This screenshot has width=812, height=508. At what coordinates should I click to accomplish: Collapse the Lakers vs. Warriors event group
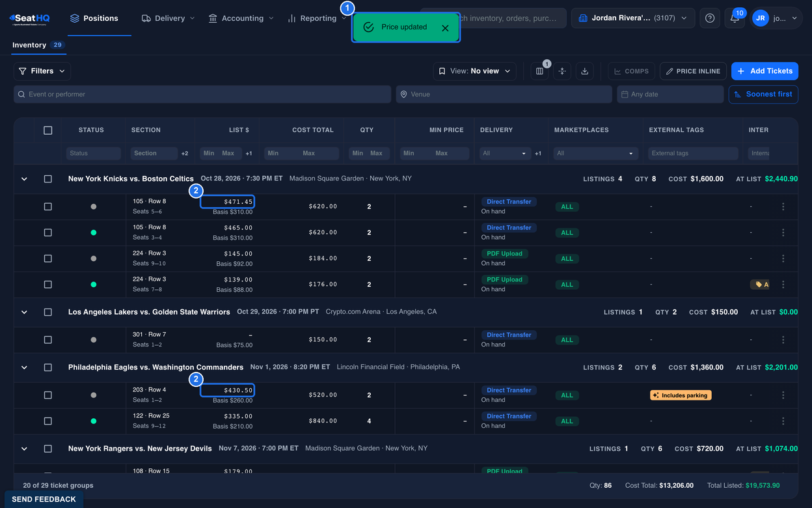[x=24, y=312]
